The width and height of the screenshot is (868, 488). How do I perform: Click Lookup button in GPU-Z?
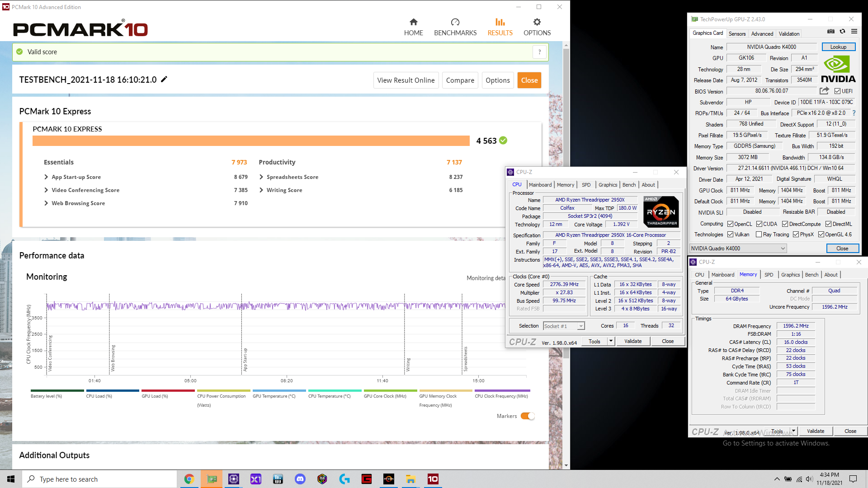[838, 47]
